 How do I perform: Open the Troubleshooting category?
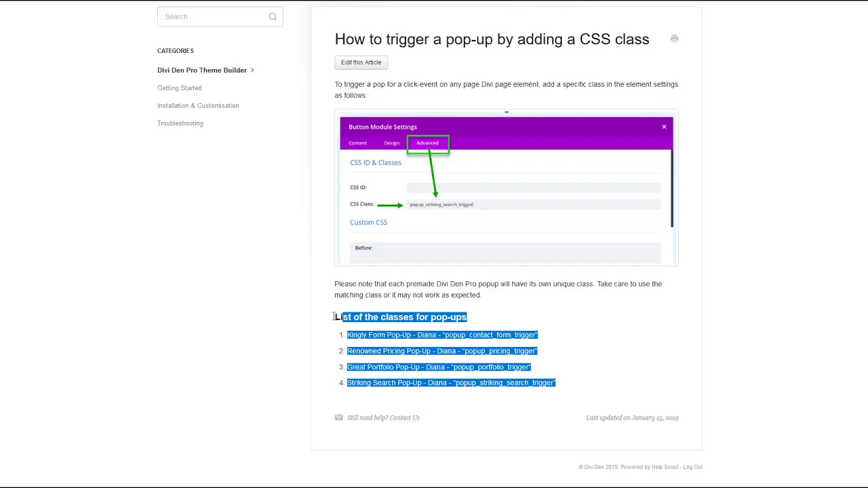click(180, 123)
